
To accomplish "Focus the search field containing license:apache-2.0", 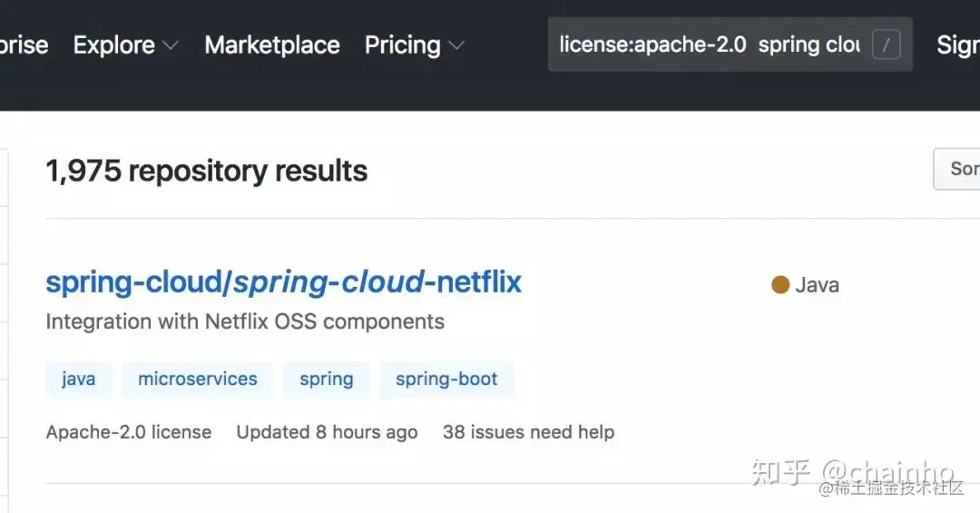I will tap(708, 44).
